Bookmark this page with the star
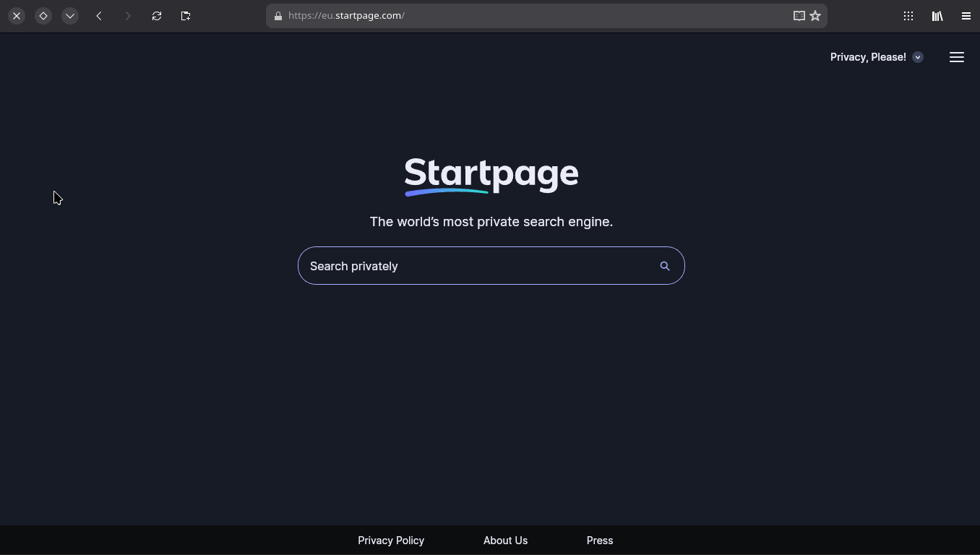 [x=815, y=16]
